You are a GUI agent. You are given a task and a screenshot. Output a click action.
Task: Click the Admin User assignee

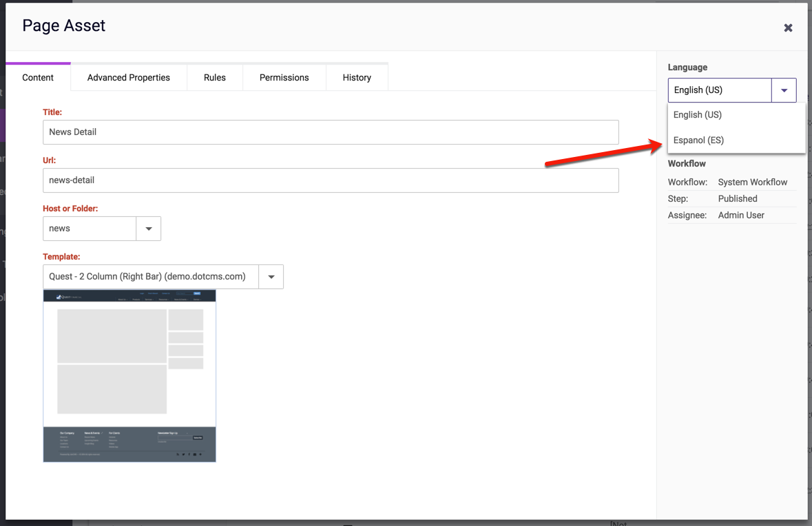pos(741,215)
